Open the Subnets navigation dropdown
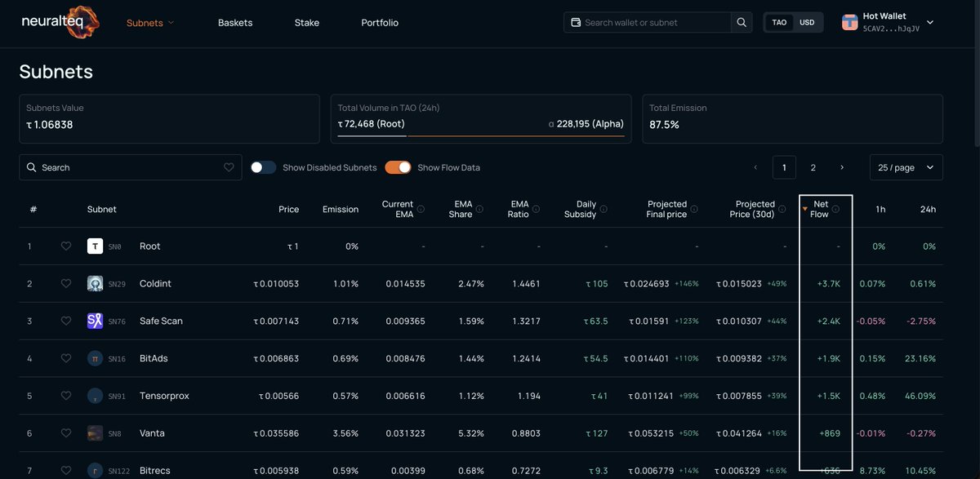Image resolution: width=980 pixels, height=479 pixels. click(150, 23)
